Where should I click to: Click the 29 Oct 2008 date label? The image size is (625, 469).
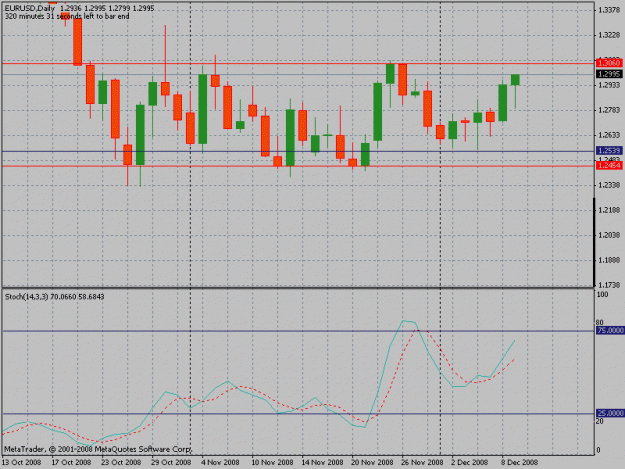[x=171, y=462]
